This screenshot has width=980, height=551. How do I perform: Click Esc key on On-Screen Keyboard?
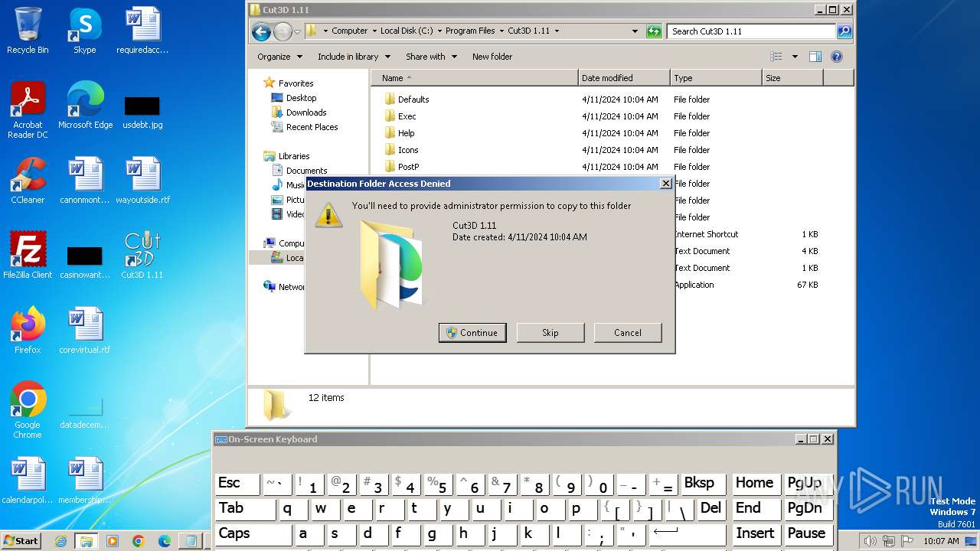237,484
